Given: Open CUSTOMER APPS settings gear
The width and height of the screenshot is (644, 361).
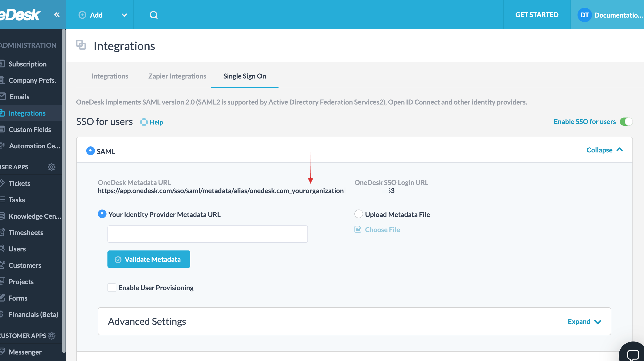Looking at the screenshot, I should [52, 335].
